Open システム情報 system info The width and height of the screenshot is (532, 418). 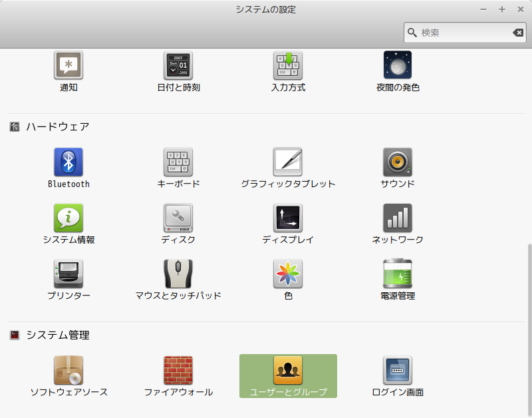(68, 224)
